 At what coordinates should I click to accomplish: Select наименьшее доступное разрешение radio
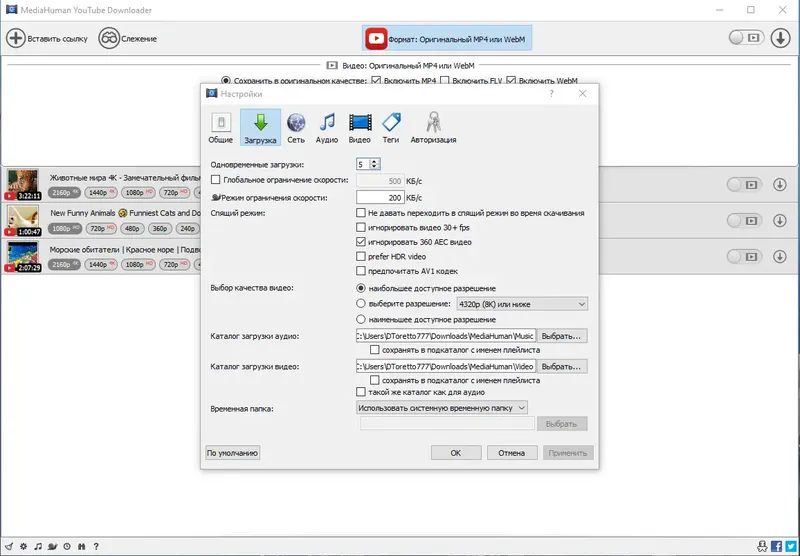click(361, 319)
